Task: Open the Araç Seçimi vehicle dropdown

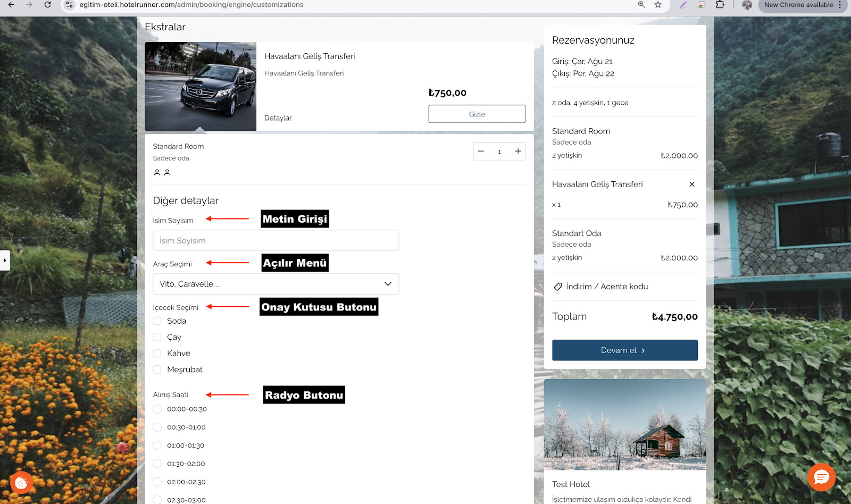Action: point(276,284)
